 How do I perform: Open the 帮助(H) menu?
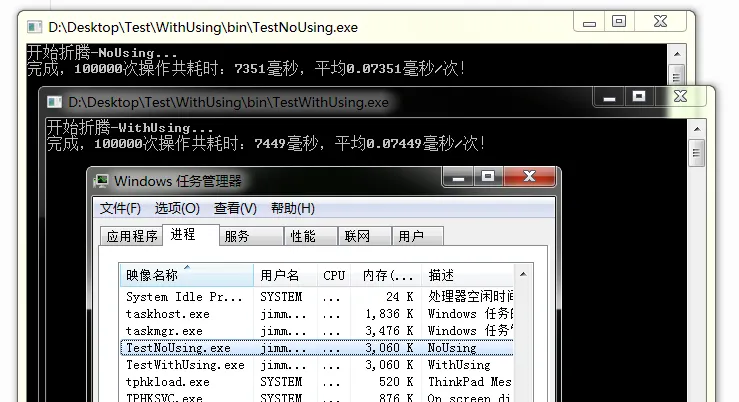click(293, 208)
